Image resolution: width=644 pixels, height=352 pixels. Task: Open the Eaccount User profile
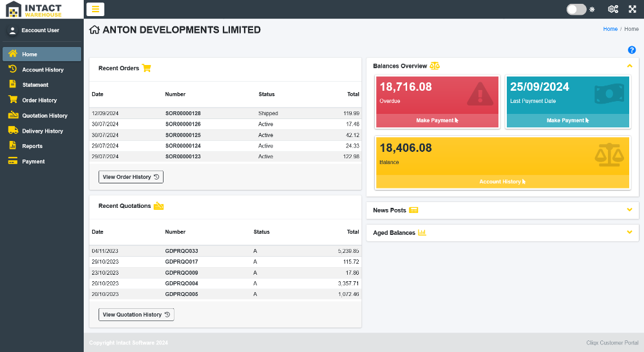[x=40, y=30]
